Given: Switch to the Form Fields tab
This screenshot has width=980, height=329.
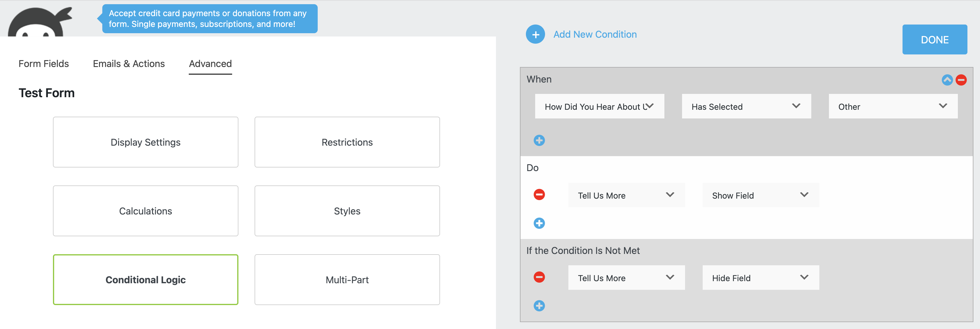Looking at the screenshot, I should pos(43,63).
